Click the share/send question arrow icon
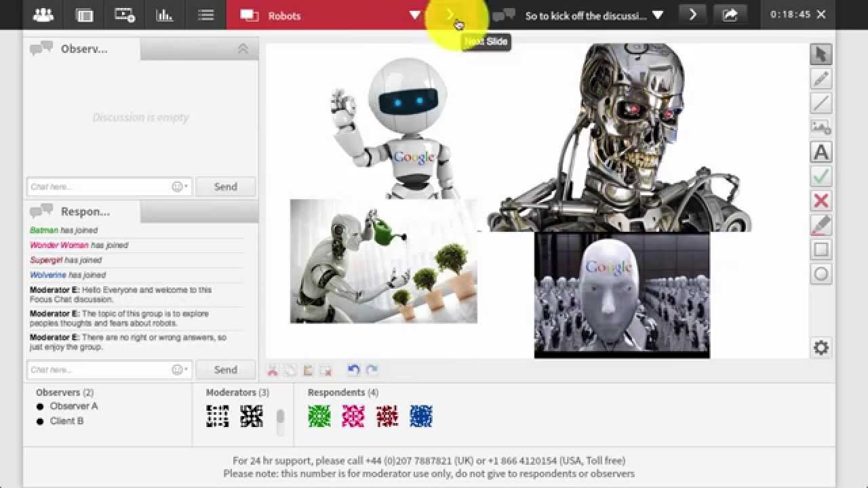The image size is (868, 488). tap(730, 15)
